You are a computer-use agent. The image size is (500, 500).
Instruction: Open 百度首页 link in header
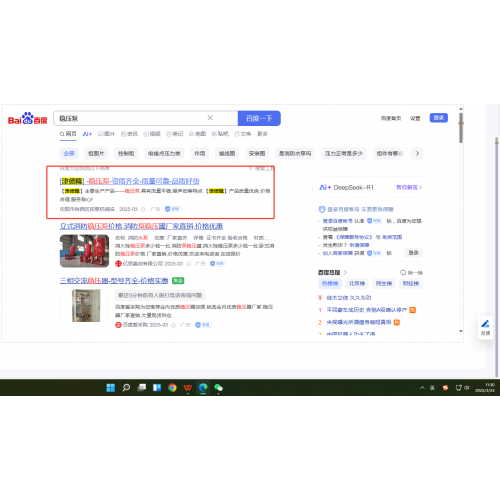tap(391, 118)
